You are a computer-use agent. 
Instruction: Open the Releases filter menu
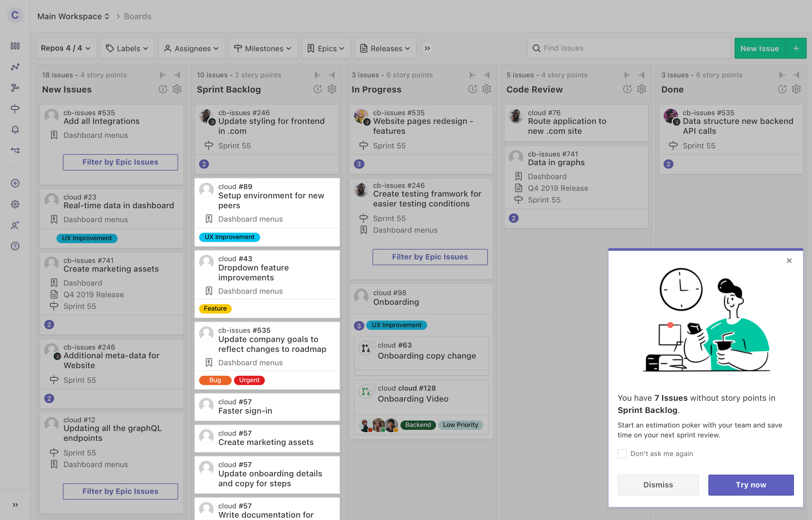(385, 48)
